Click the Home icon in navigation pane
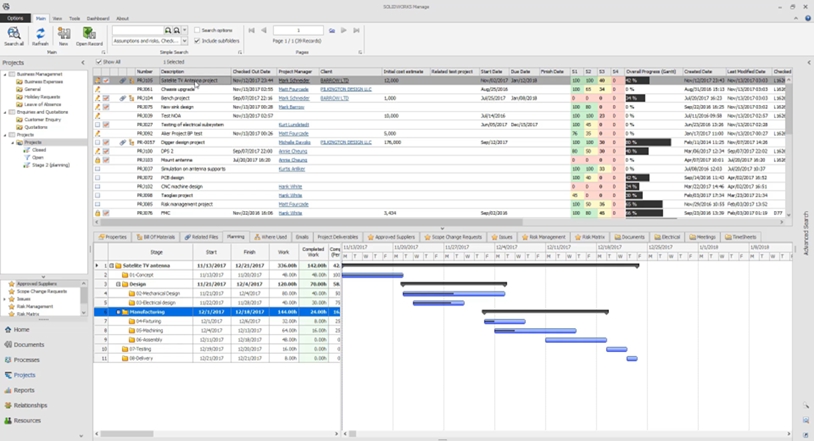The image size is (814, 441). point(8,329)
